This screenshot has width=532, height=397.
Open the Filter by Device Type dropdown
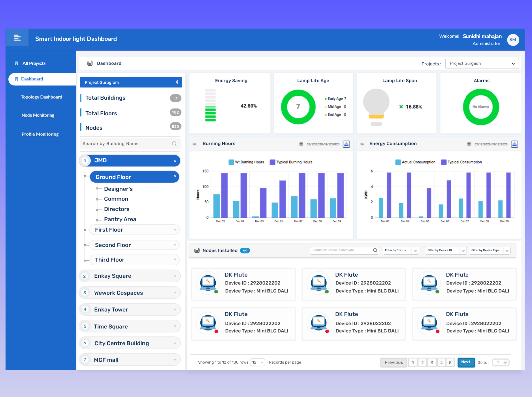click(x=490, y=250)
